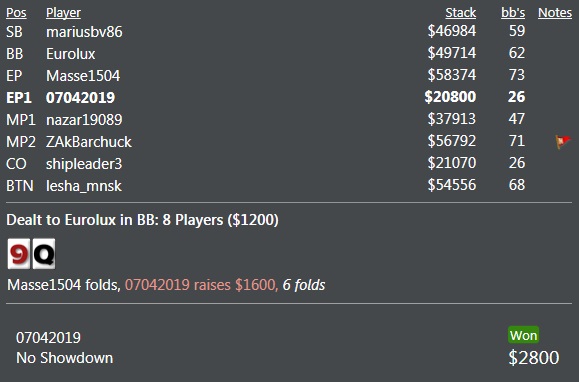Select player Masse1504 in the EP row

(x=83, y=76)
